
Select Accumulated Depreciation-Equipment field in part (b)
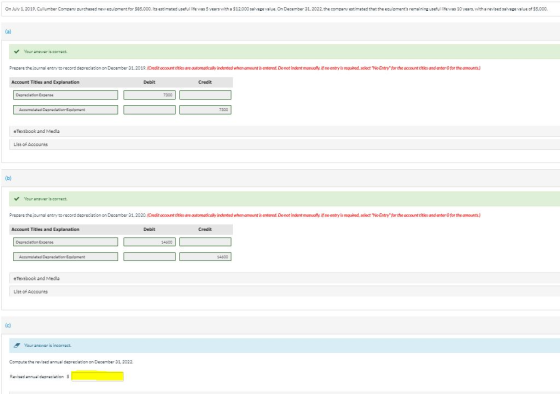pyautogui.click(x=65, y=256)
